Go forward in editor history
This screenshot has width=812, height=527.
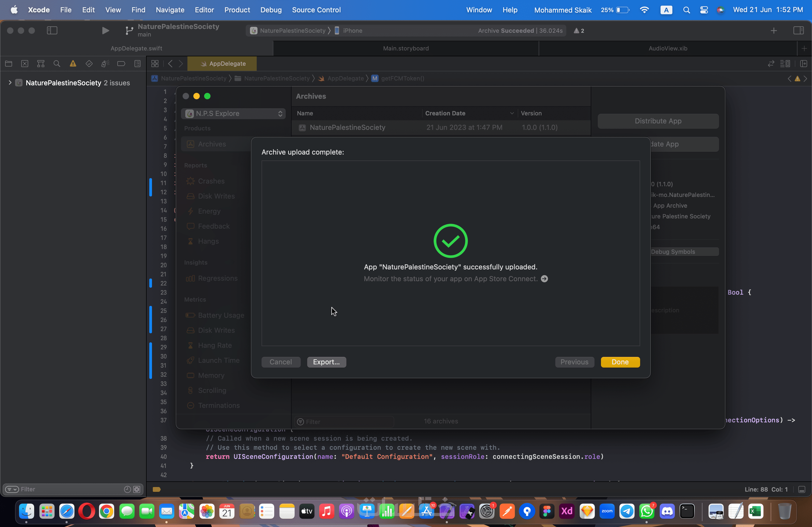tap(181, 64)
